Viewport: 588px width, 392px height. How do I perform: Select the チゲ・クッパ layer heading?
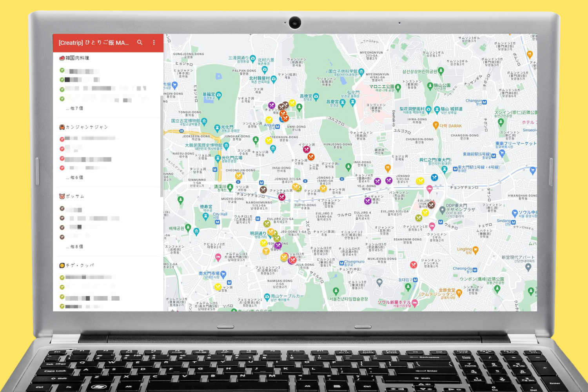point(80,265)
